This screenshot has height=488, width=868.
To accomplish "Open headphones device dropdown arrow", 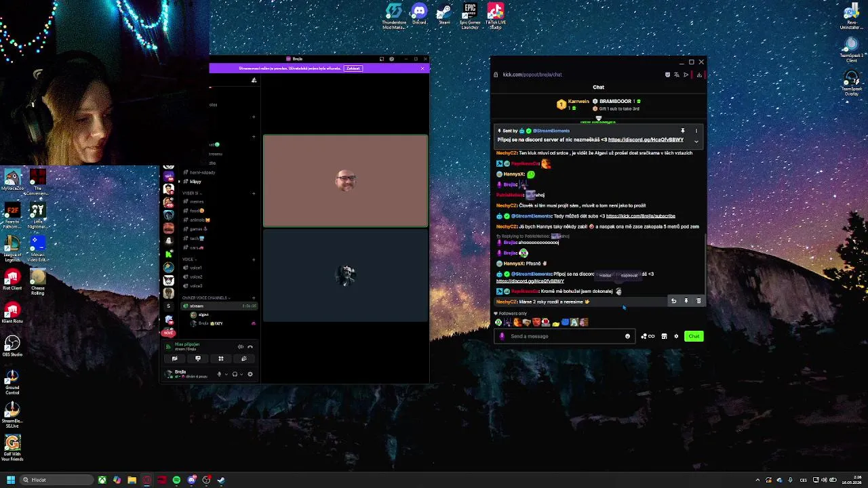I will [241, 374].
